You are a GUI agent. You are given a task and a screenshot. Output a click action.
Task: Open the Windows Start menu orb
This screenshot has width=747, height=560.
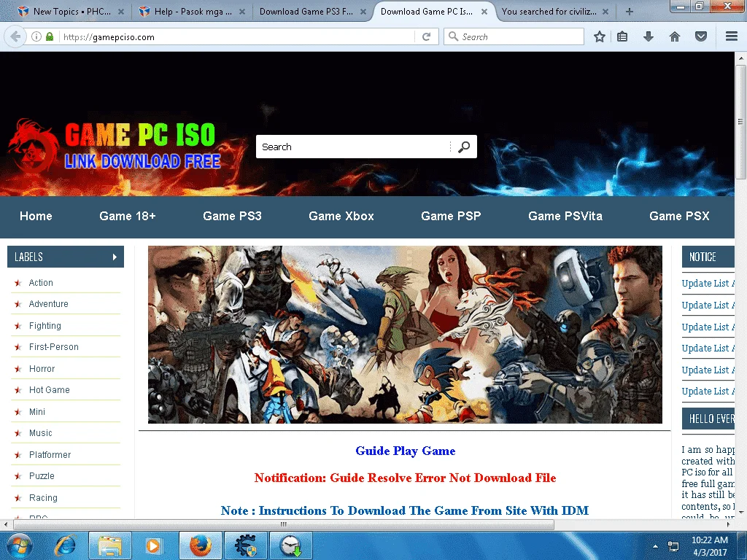[x=19, y=545]
